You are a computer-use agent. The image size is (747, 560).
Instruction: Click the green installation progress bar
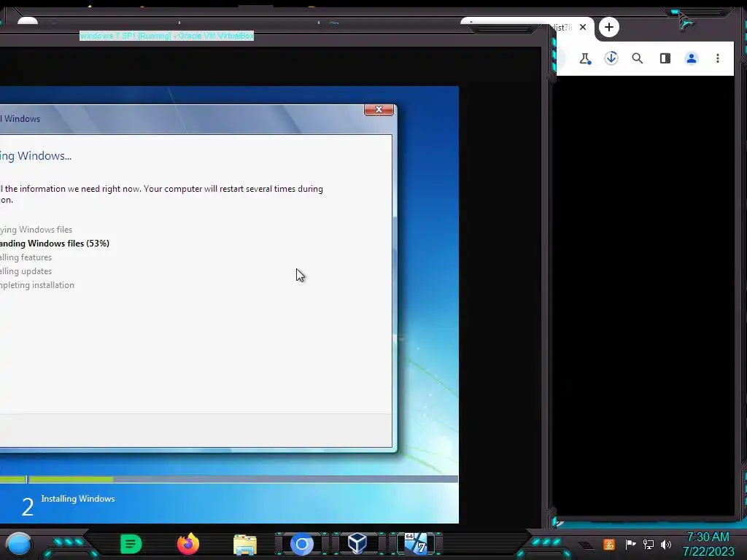coord(57,479)
